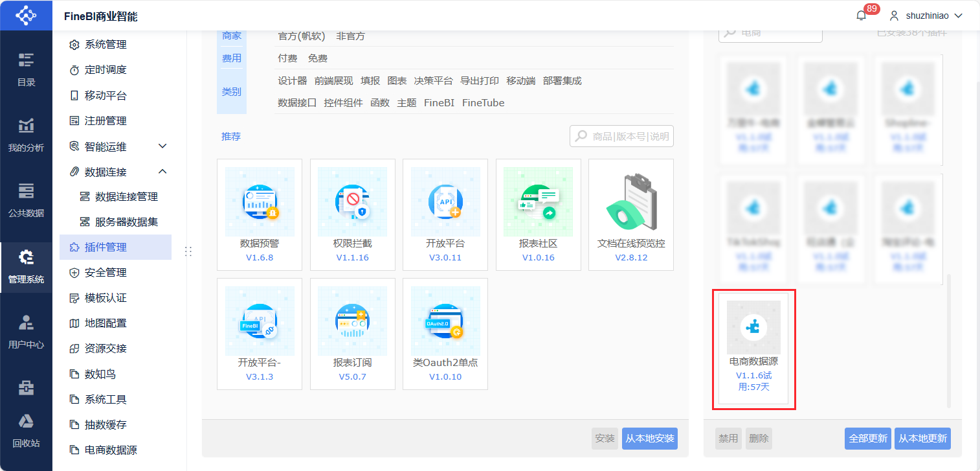Open 数知鸟 menu item
This screenshot has height=471, width=980.
click(115, 374)
